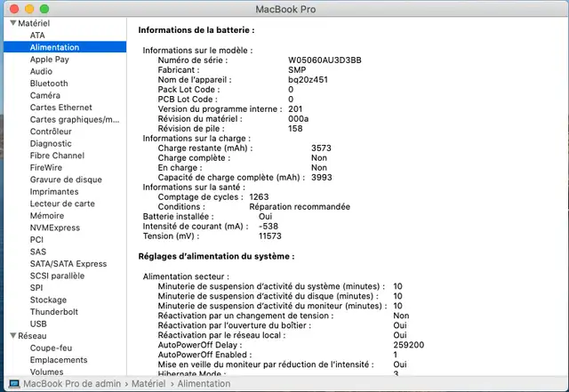Open the Bluetooth section
Image resolution: width=569 pixels, height=392 pixels.
49,84
